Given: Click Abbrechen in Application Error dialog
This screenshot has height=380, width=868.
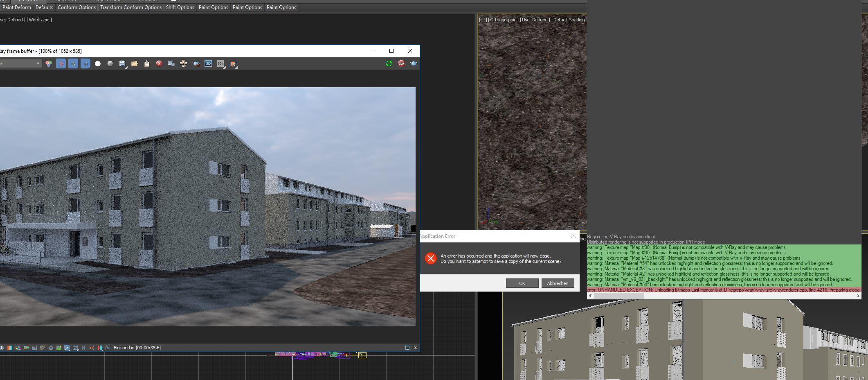Looking at the screenshot, I should click(558, 283).
